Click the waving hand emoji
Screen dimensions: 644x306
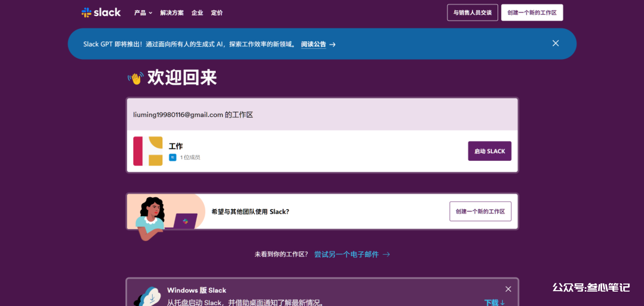[x=136, y=78]
